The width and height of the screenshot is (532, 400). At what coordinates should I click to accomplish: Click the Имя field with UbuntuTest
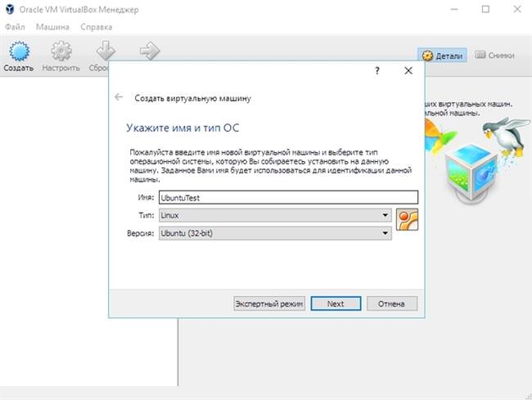288,197
